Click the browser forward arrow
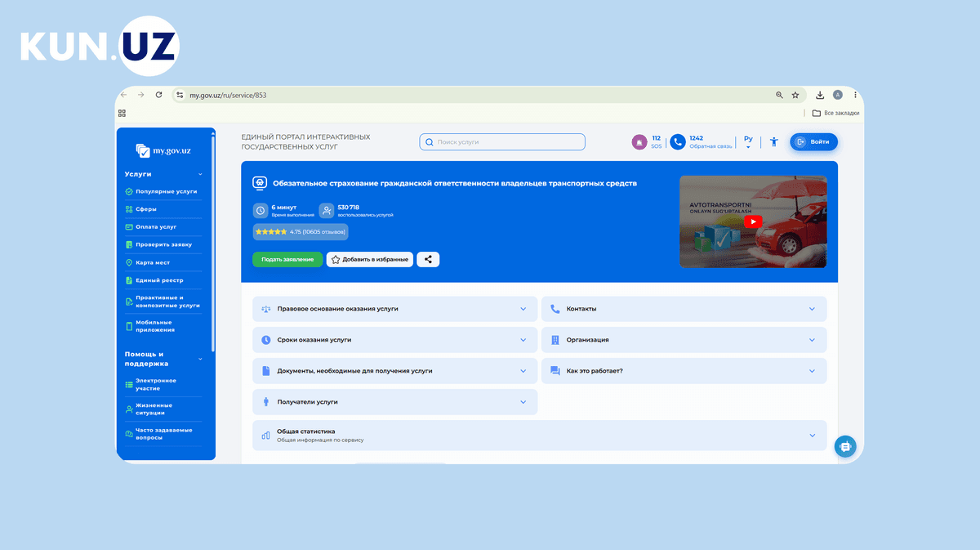980x550 pixels. click(140, 95)
